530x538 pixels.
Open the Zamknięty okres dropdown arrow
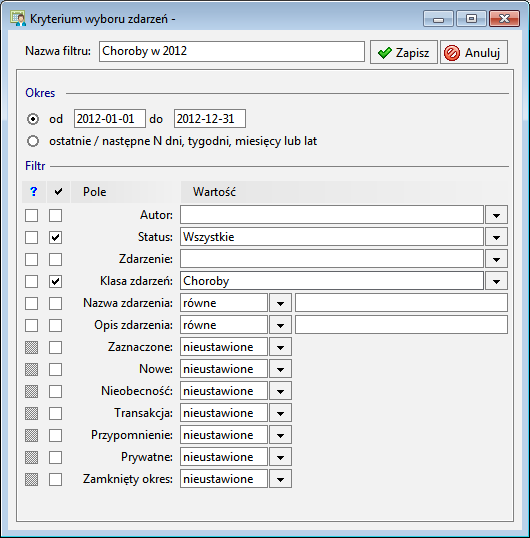coord(280,479)
